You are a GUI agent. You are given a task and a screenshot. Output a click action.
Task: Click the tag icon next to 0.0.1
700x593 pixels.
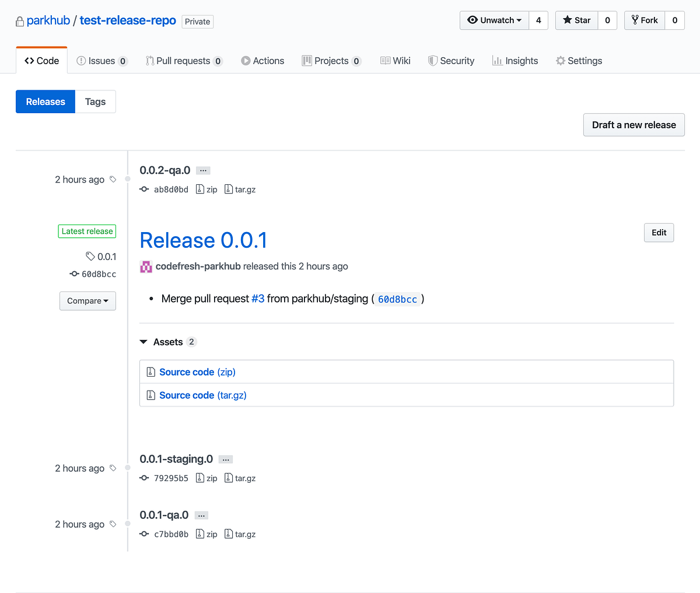pyautogui.click(x=90, y=256)
